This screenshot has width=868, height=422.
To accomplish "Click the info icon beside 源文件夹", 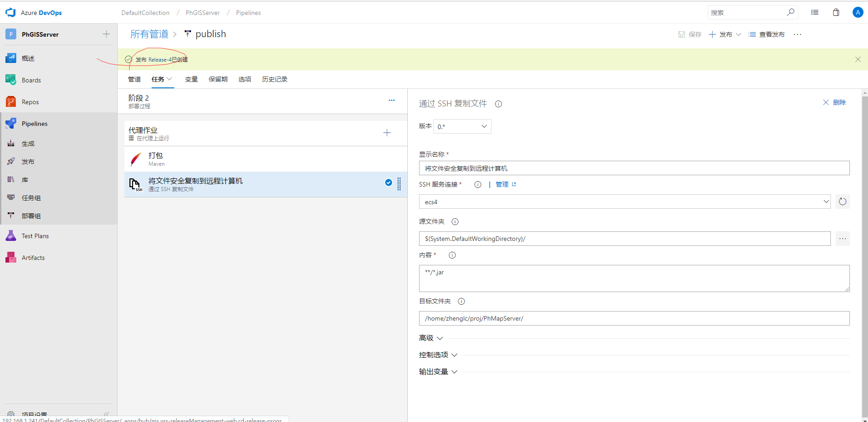I will 455,222.
